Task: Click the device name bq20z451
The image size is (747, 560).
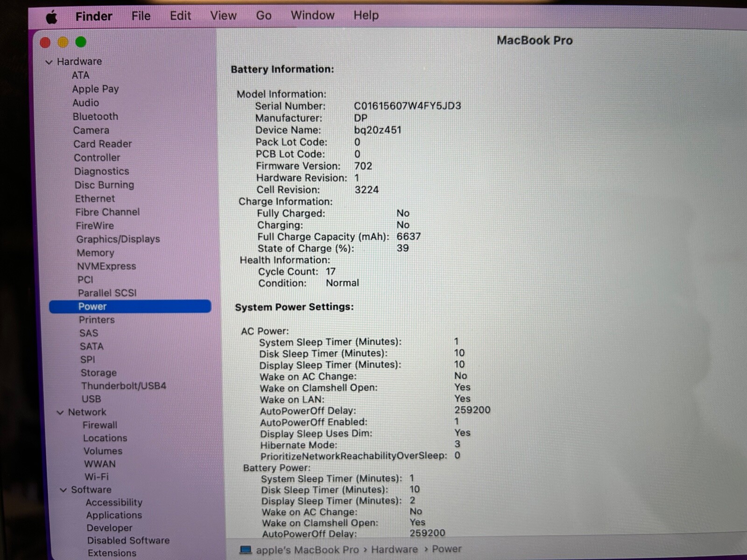Action: point(378,130)
